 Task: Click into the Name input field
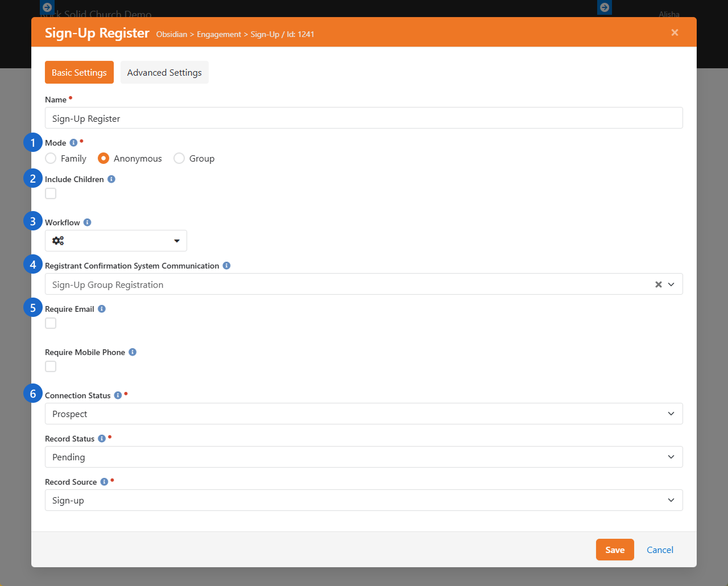364,118
